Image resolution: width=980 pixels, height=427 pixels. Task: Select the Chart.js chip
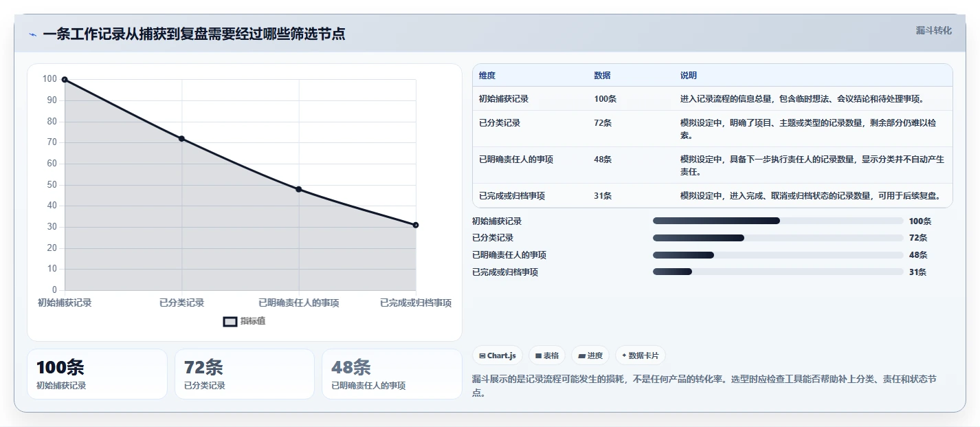coord(498,355)
